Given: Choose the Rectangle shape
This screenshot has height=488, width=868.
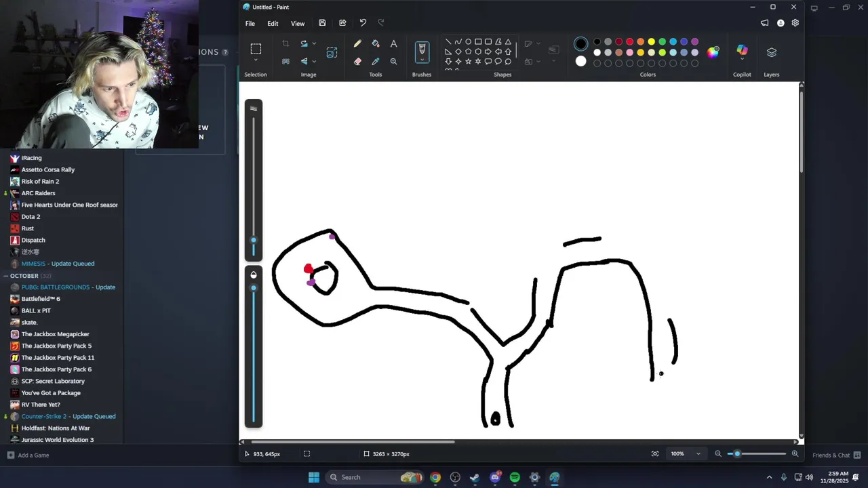Looking at the screenshot, I should pyautogui.click(x=478, y=42).
